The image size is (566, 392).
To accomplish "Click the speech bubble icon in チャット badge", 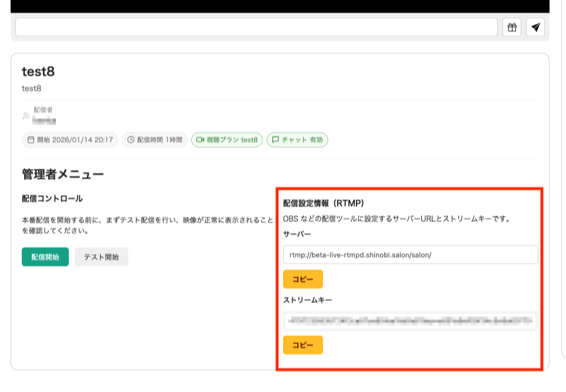I will coord(275,140).
